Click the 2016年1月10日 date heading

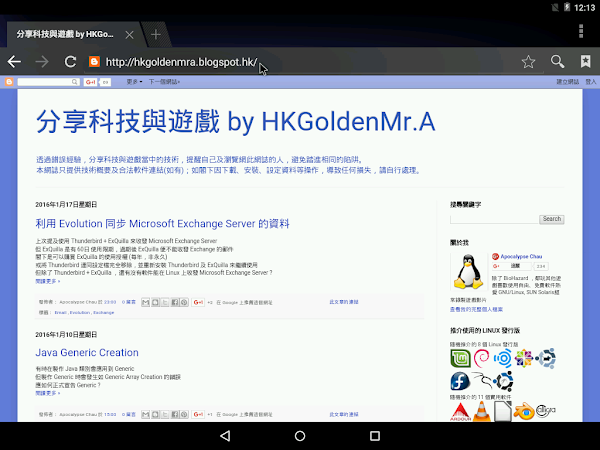66,335
